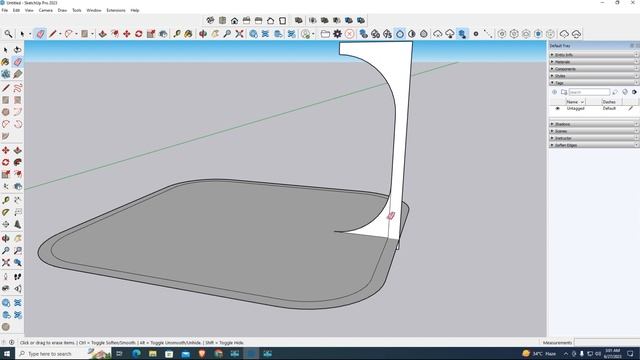
Task: Expand the Entity Info panel
Action: (594, 55)
